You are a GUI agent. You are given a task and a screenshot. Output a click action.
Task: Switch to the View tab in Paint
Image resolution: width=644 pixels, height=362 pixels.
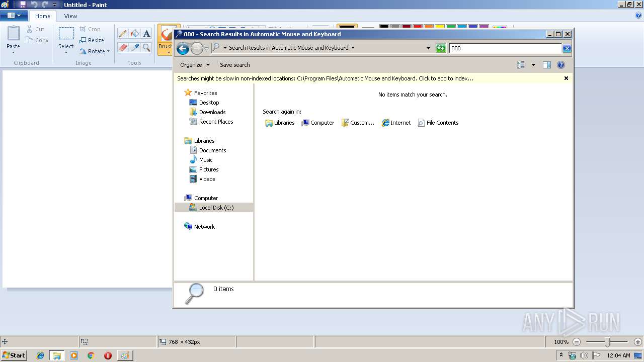click(x=70, y=16)
